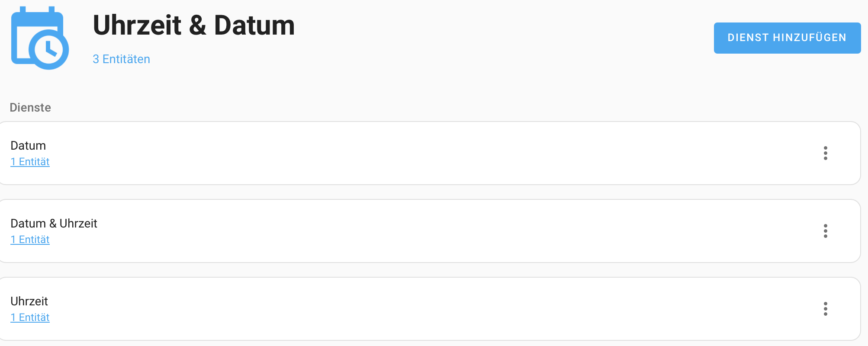Follow the 1 Entität link under Datum & Uhrzeit
This screenshot has height=346, width=868.
[30, 240]
